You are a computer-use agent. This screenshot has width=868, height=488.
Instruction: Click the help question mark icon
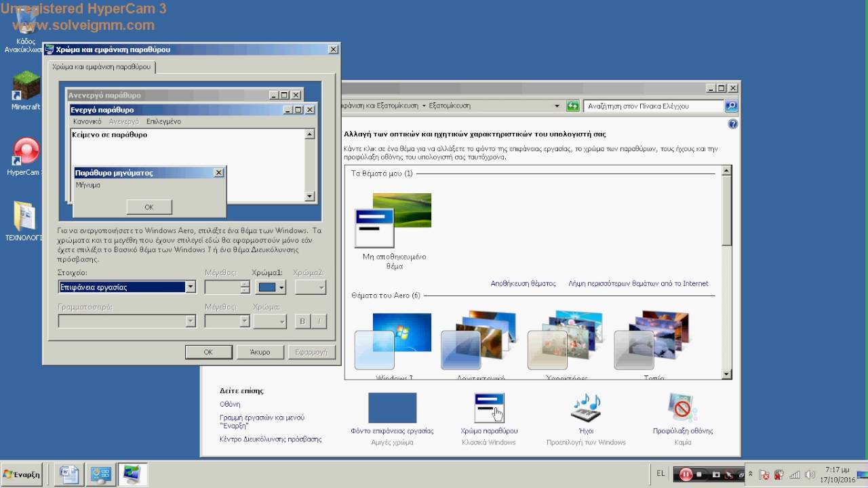click(732, 124)
